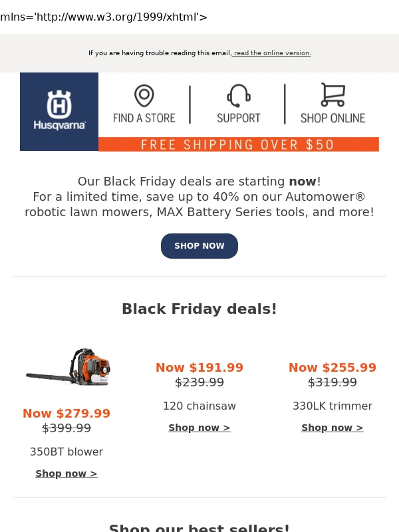Click the Now $191.99 chainsaw price

[199, 368]
